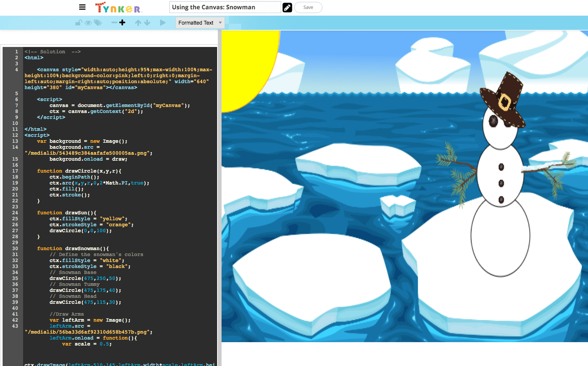Open the hamburger menu
The image size is (588, 366).
pyautogui.click(x=82, y=7)
